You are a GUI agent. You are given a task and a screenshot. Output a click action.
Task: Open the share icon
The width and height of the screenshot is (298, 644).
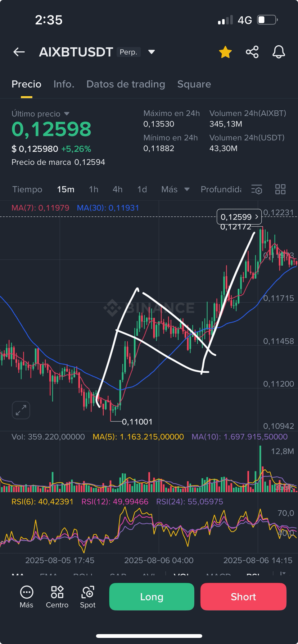tap(252, 52)
